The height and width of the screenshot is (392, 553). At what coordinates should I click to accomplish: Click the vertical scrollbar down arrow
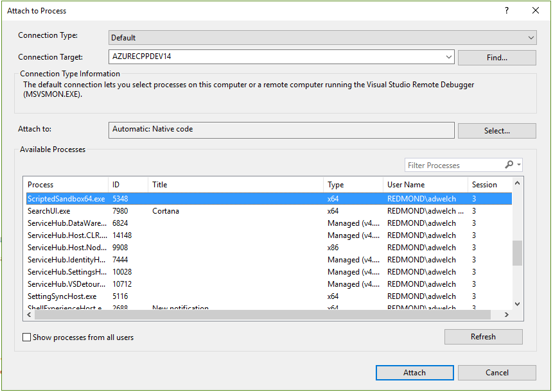coord(517,304)
